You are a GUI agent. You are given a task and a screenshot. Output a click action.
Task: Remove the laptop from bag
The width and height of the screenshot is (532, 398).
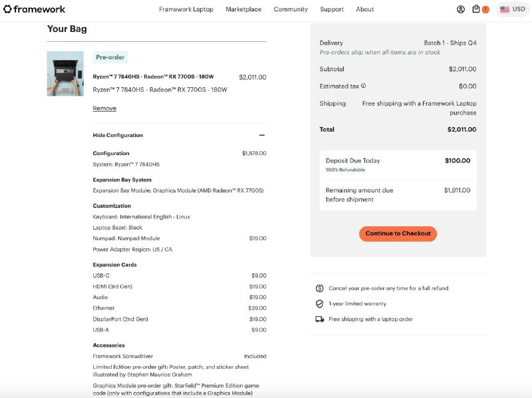104,108
